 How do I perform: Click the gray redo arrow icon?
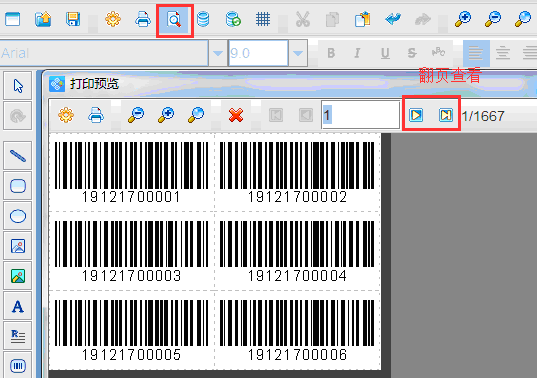tap(423, 19)
